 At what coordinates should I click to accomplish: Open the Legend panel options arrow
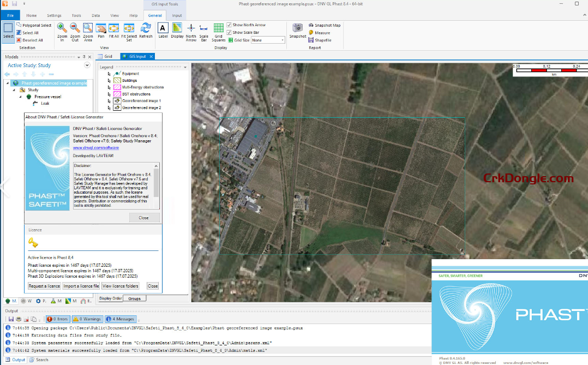pos(185,67)
